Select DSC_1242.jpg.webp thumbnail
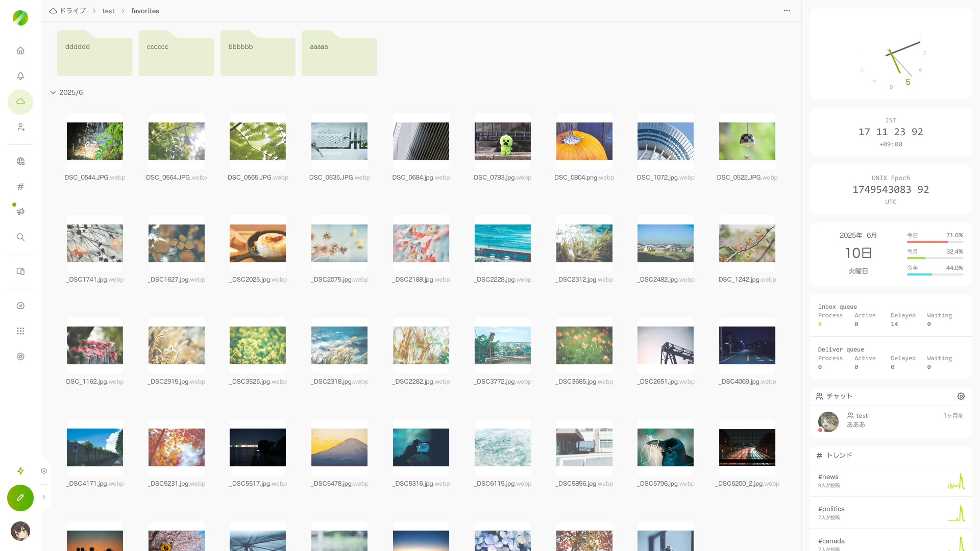This screenshot has width=980, height=551. [747, 243]
